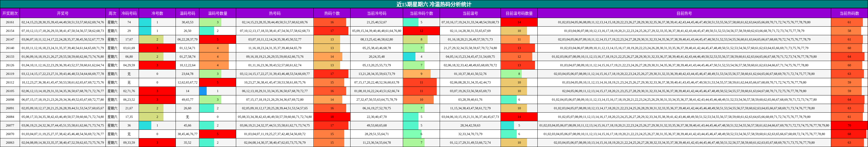This screenshot has width=868, height=147.
Task: Select period number 26140
Action: tap(10, 48)
